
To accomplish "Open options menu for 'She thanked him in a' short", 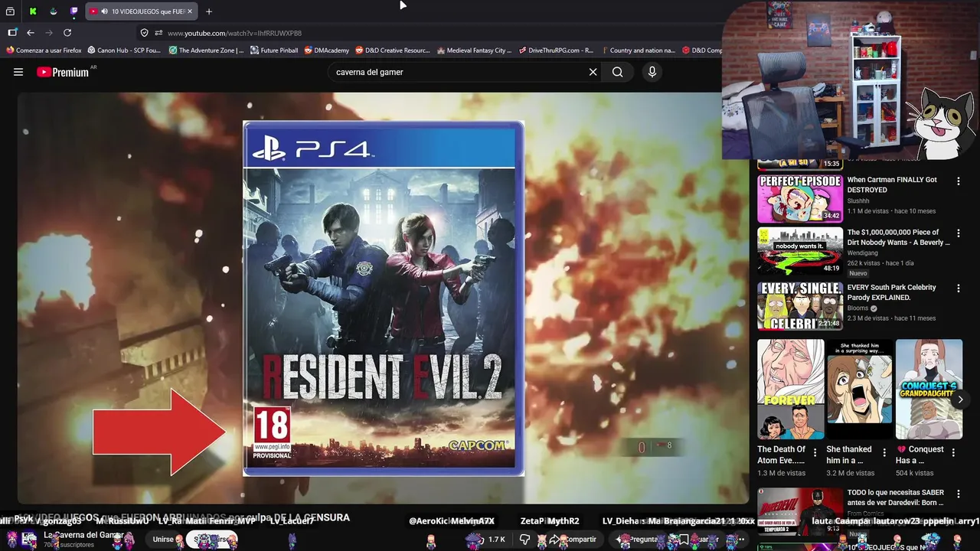I will 884,452.
